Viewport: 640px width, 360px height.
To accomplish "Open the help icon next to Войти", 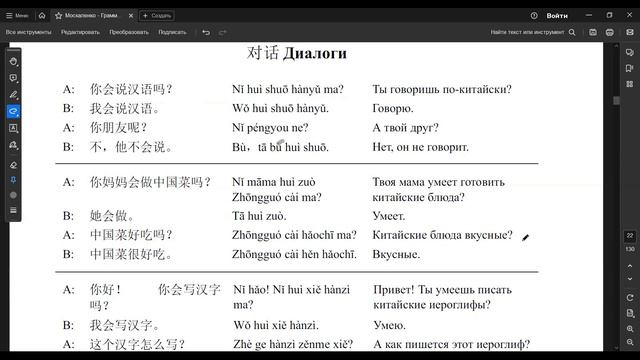I will 534,16.
